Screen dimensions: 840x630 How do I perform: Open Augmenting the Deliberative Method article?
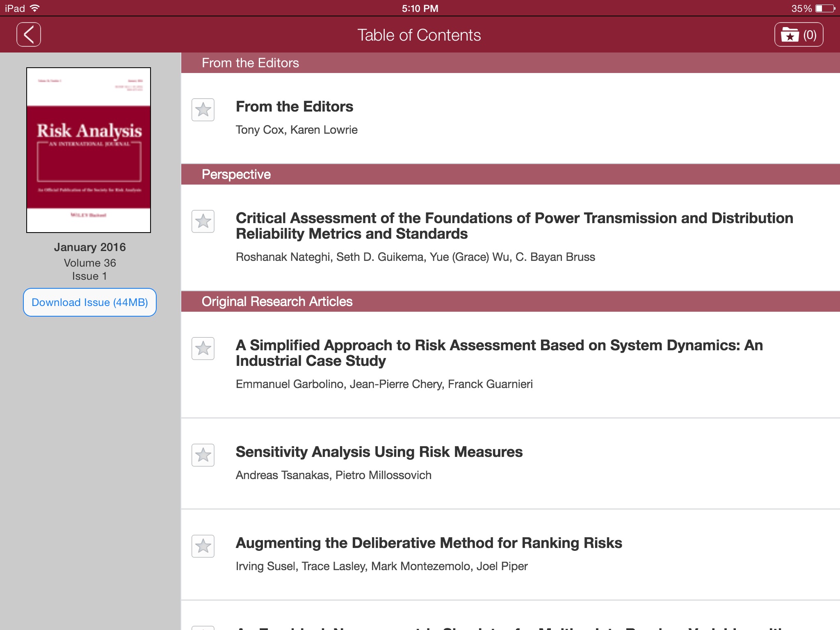pos(429,543)
